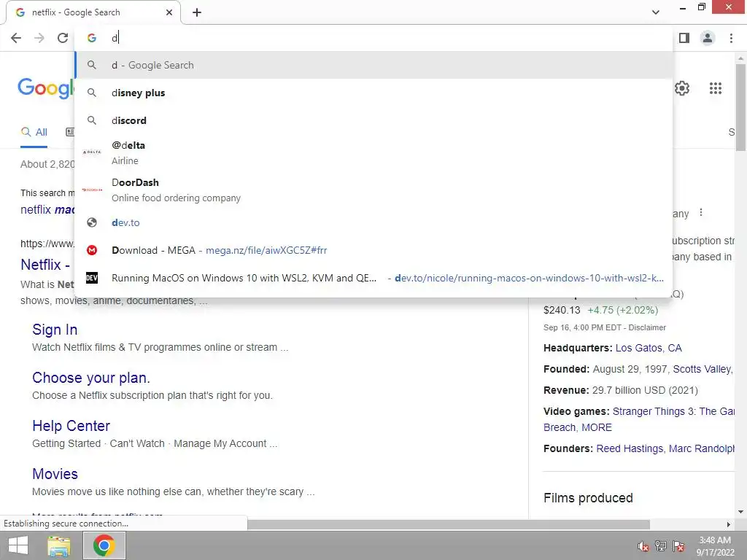Image resolution: width=747 pixels, height=560 pixels.
Task: Select the 'd - Google Search' suggestion
Action: click(373, 65)
